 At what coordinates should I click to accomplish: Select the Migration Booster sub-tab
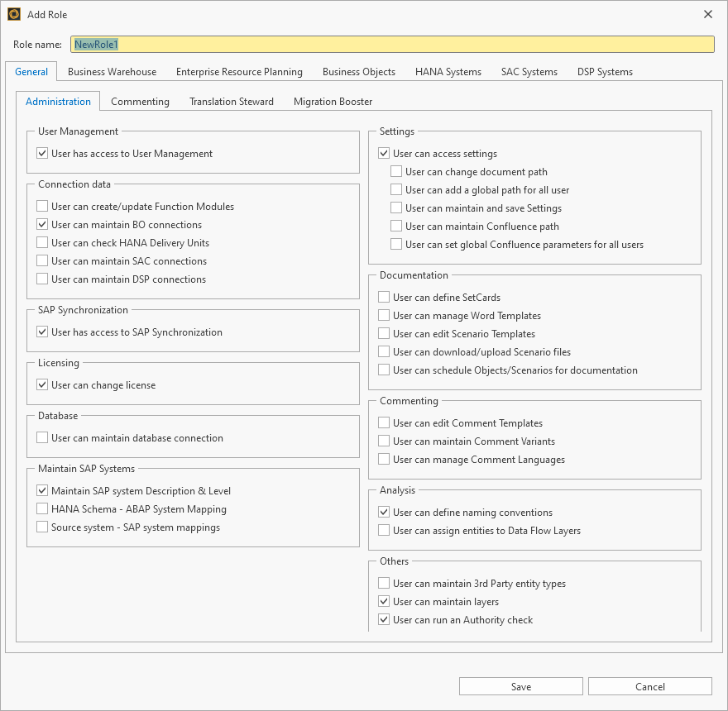333,102
